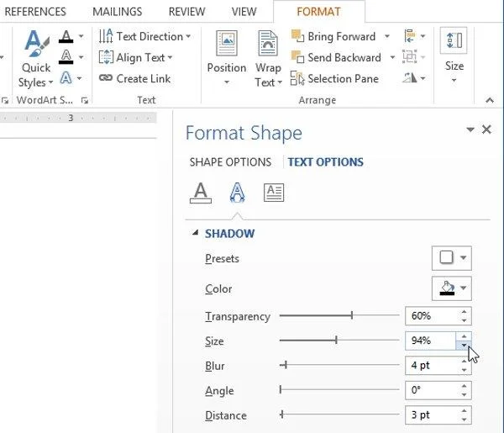
Task: Close the Format Shape pane
Action: click(486, 129)
